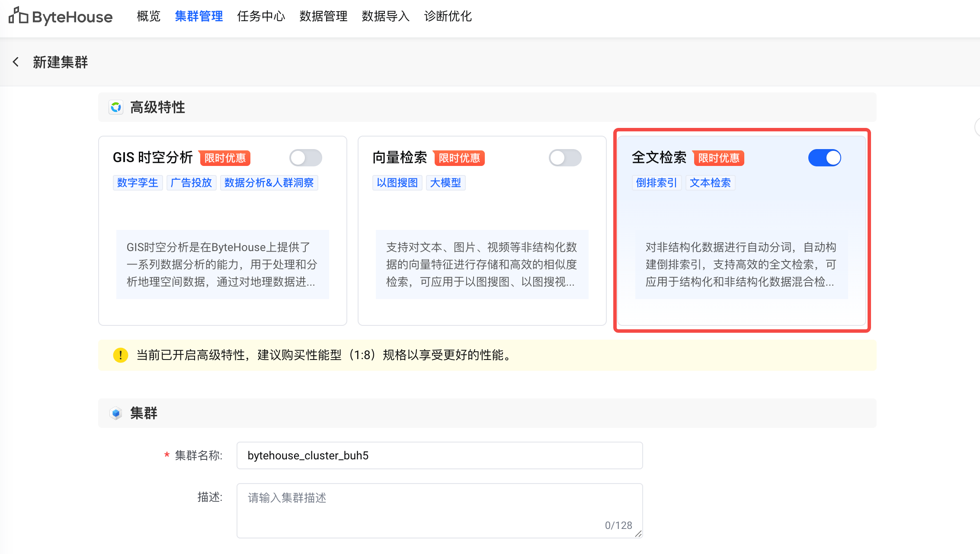This screenshot has width=980, height=554.
Task: Select the 集群管理 tab
Action: click(199, 16)
